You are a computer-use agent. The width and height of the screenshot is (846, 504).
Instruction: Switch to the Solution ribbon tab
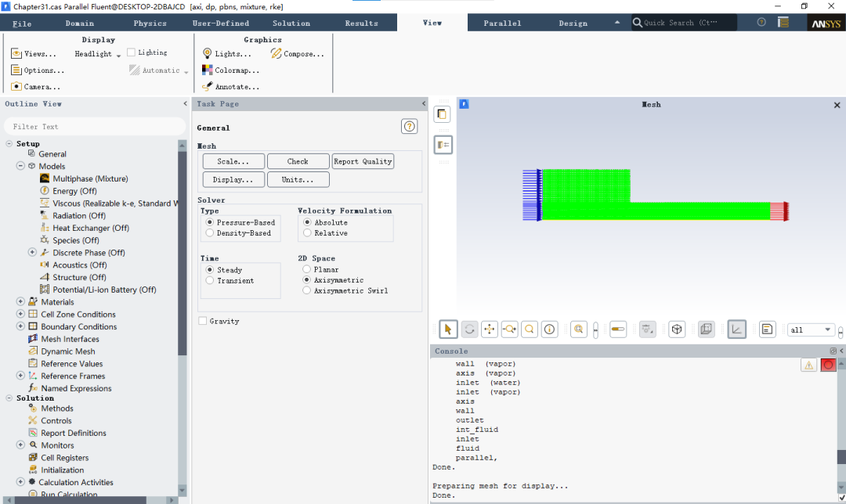coord(291,23)
